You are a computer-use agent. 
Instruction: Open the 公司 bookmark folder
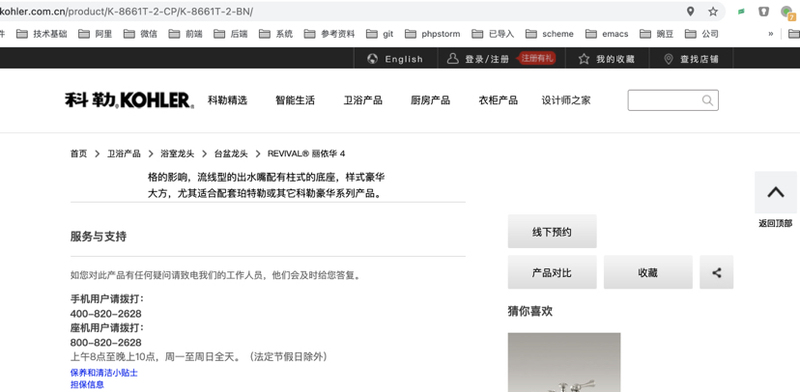point(702,34)
